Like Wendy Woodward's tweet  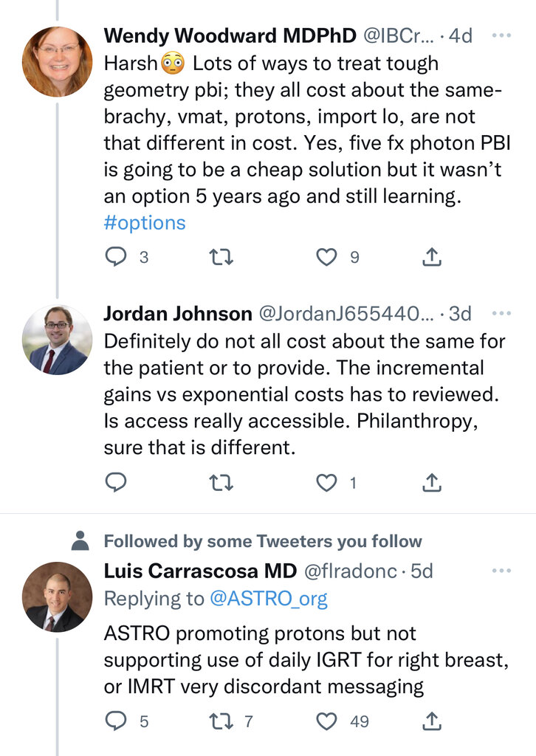326,257
